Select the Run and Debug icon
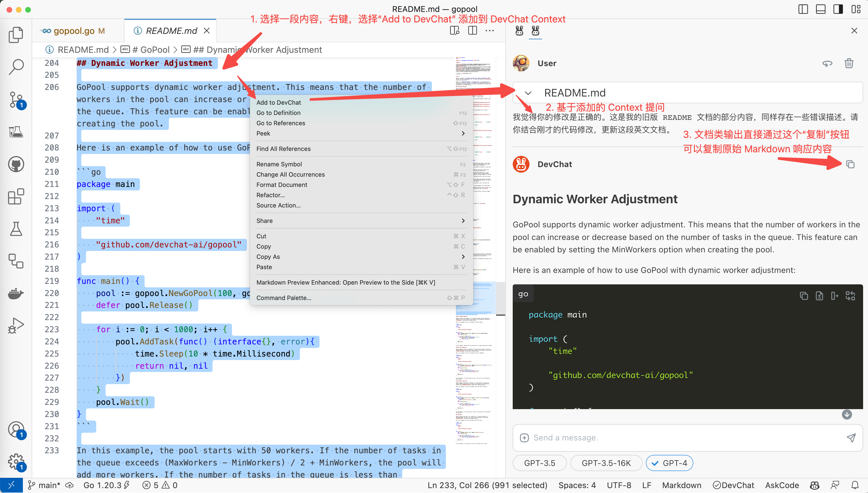This screenshot has height=493, width=868. point(16,325)
